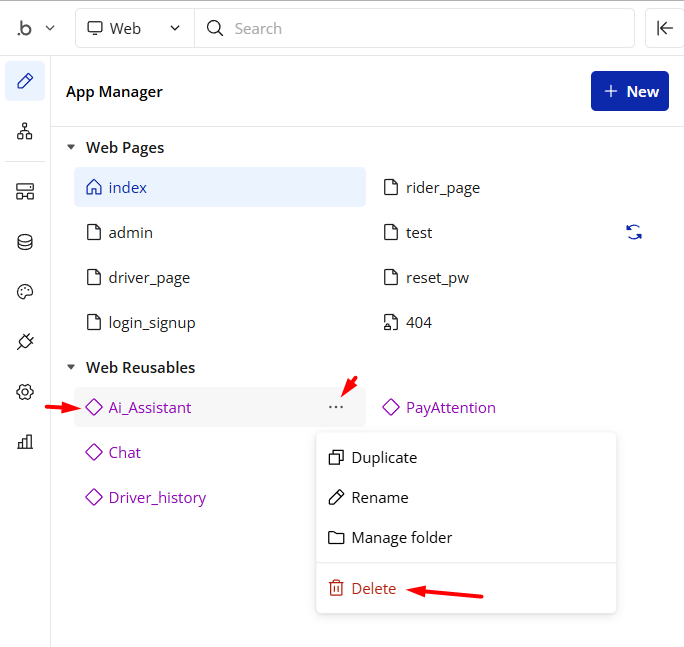Click the New button
The height and width of the screenshot is (647, 684).
click(x=630, y=91)
